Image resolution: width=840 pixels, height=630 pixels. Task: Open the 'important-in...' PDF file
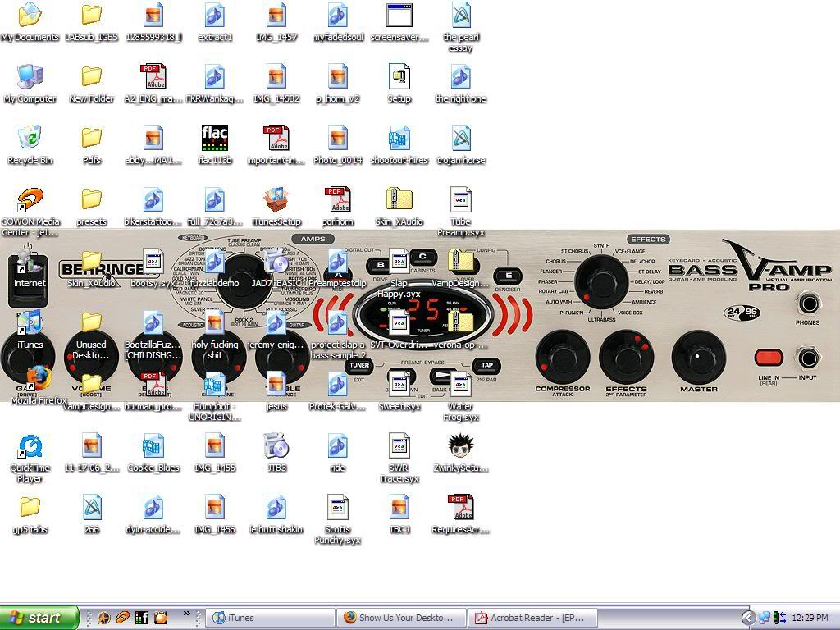coord(276,138)
